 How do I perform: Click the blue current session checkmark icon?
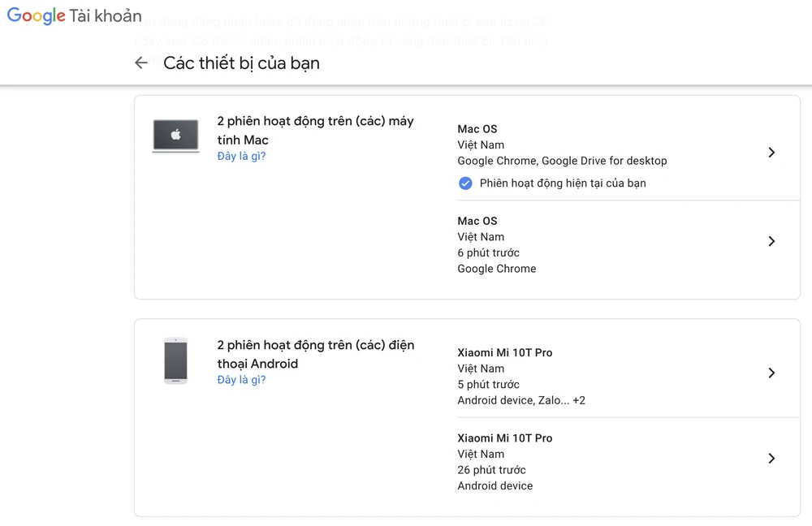pos(465,183)
